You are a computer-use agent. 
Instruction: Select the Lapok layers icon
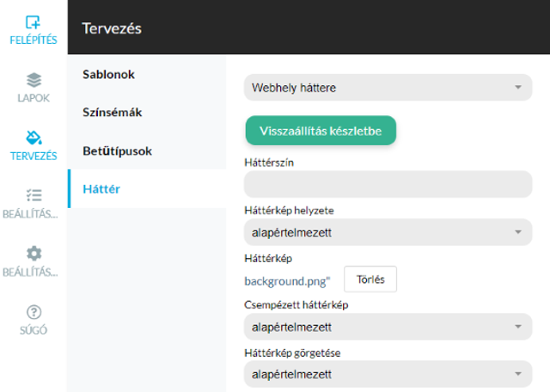coord(34,80)
